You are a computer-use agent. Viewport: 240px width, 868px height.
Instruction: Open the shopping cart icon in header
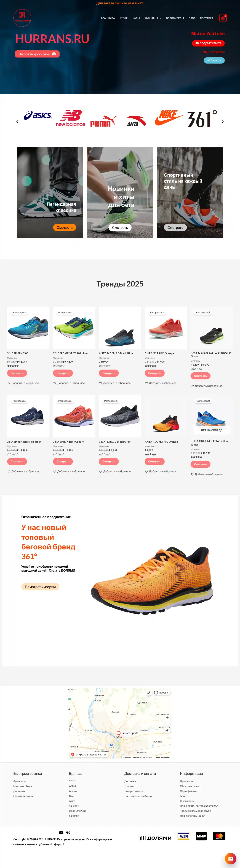coord(222,18)
